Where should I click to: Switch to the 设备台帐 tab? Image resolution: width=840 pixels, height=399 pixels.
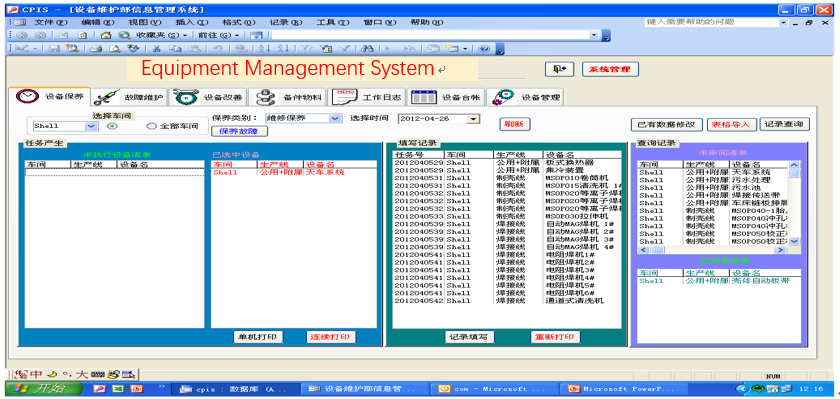coord(447,97)
